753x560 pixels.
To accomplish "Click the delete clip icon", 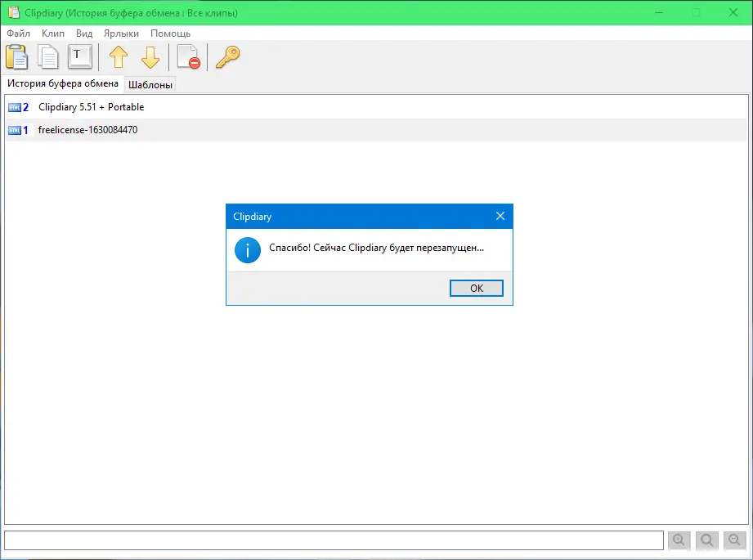I will 188,56.
